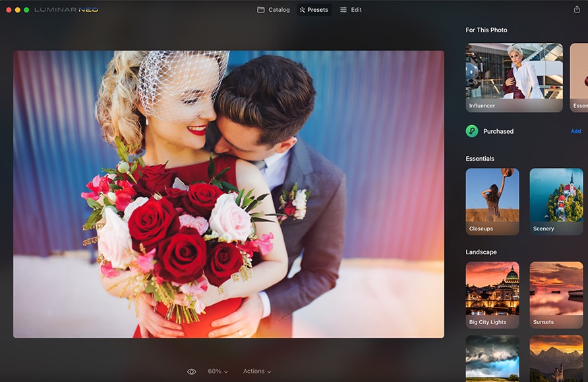588x382 pixels.
Task: Open the Closeups preset collection
Action: point(492,201)
